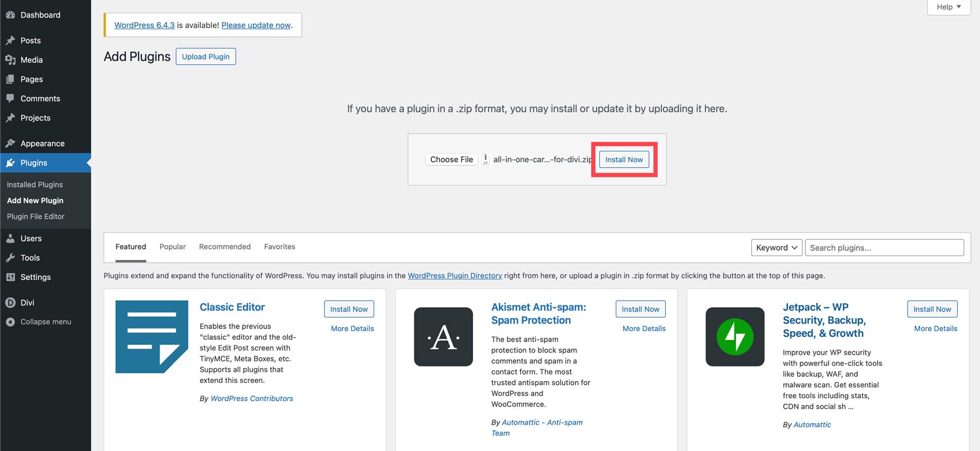
Task: Switch to the Popular plugins tab
Action: click(173, 247)
